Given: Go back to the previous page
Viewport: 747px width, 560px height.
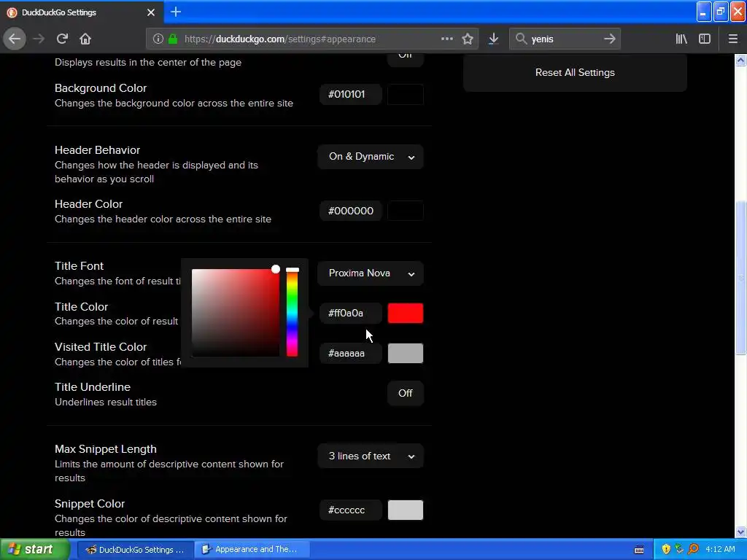Looking at the screenshot, I should 15,39.
